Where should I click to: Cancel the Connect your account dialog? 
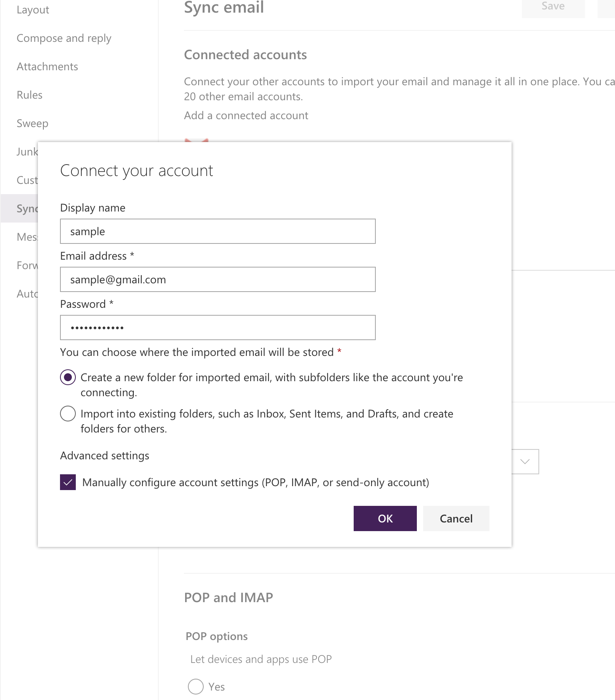[456, 518]
